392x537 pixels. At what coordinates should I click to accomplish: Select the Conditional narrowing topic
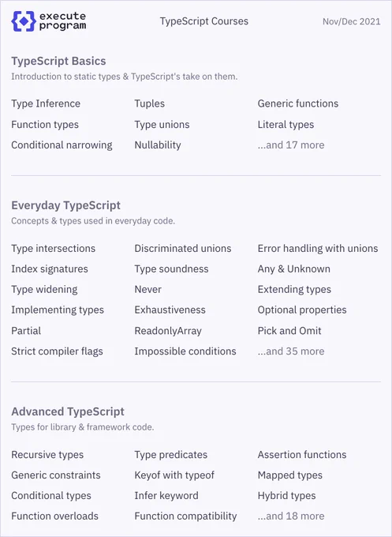point(62,145)
